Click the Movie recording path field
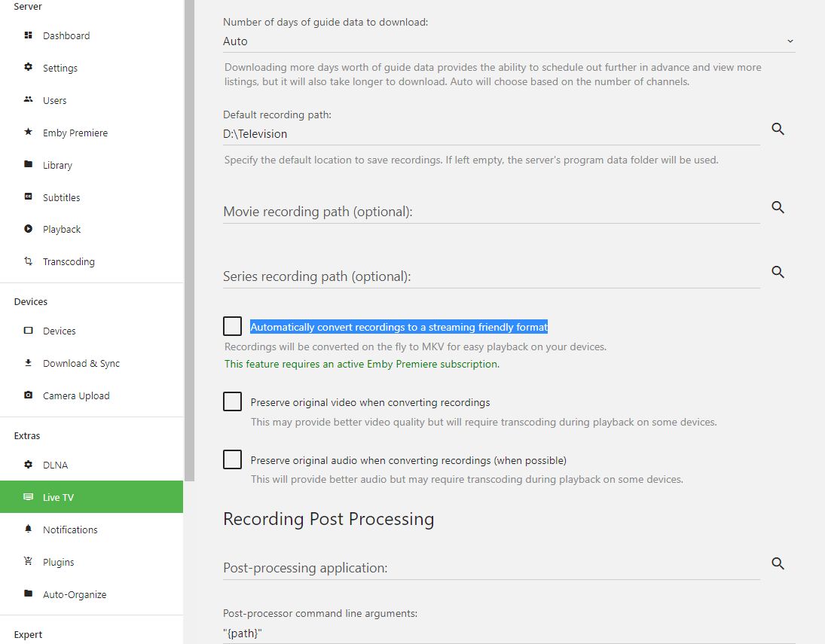825x644 pixels. pyautogui.click(x=491, y=212)
